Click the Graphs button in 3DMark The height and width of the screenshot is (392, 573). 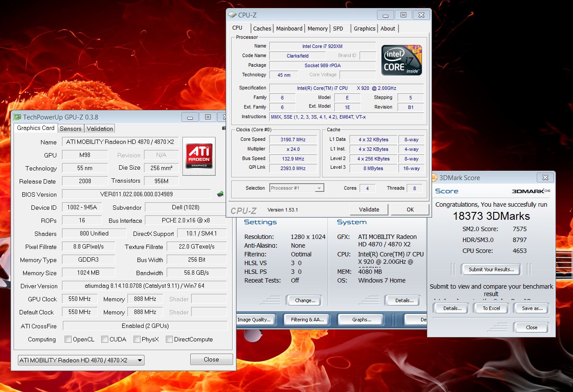coord(361,320)
